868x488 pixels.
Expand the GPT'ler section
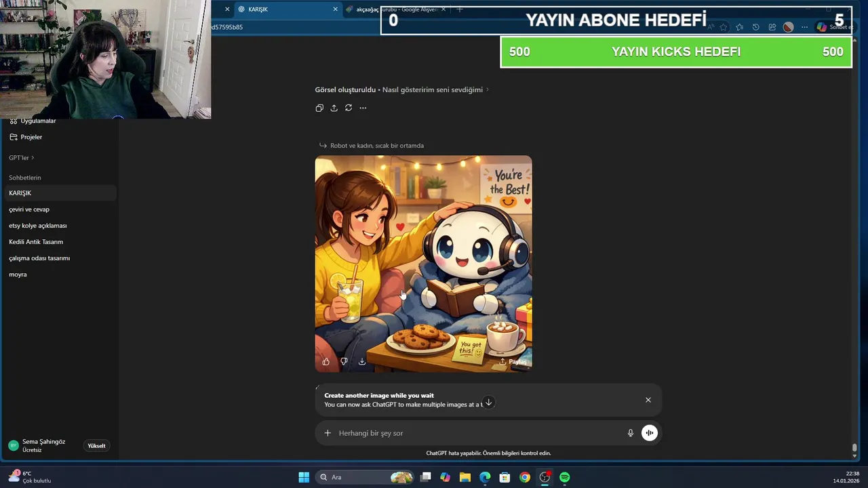(22, 158)
